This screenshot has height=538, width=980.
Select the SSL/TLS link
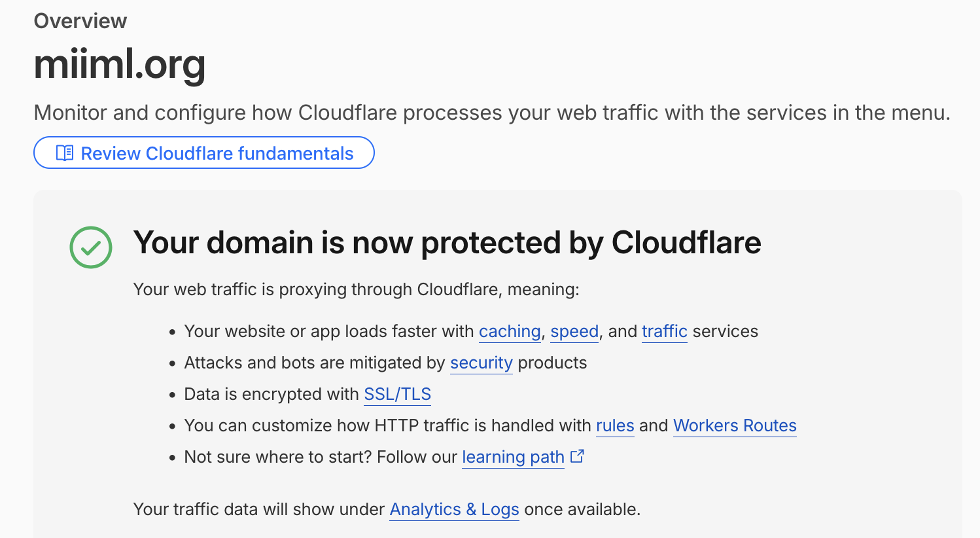(x=398, y=394)
